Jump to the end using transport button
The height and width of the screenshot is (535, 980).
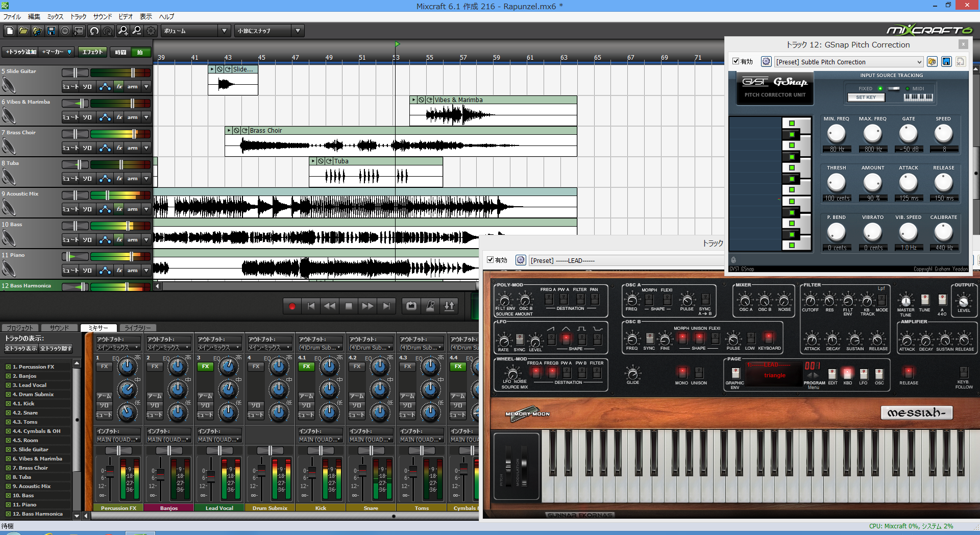click(x=386, y=306)
